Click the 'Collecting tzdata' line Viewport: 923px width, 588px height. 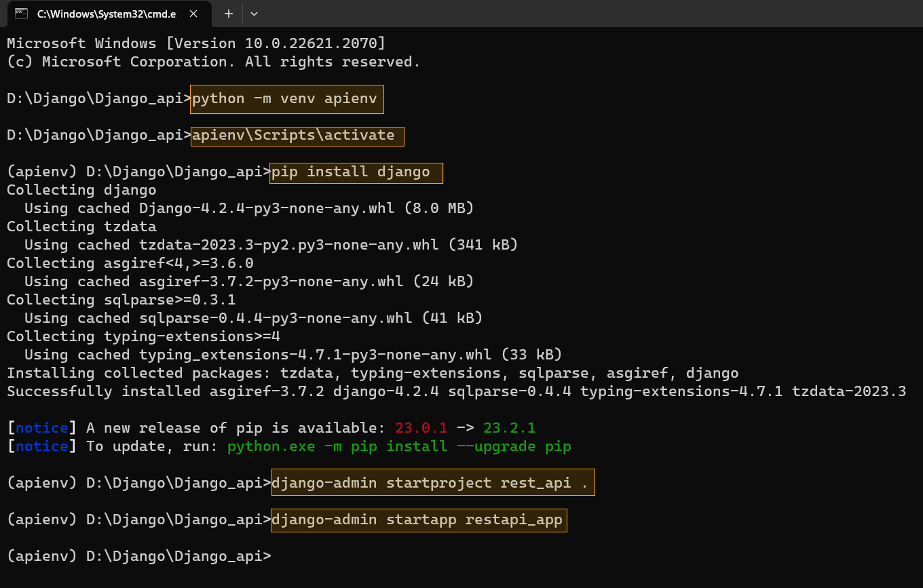81,227
